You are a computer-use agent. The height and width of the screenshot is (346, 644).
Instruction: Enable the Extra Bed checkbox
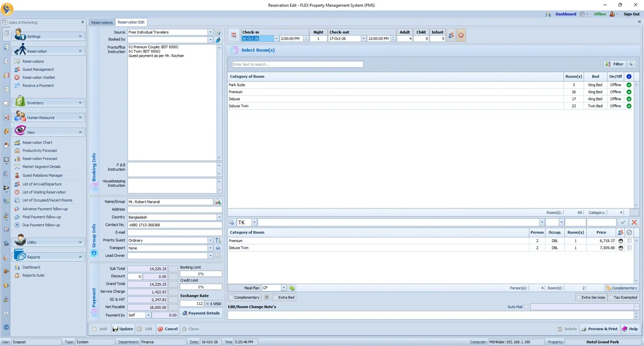(275, 298)
